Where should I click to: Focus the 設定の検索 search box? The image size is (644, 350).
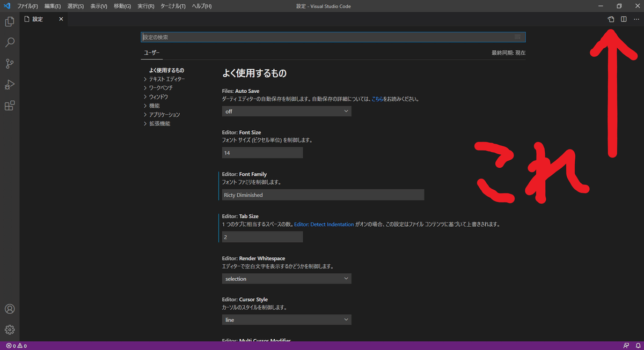click(x=333, y=37)
